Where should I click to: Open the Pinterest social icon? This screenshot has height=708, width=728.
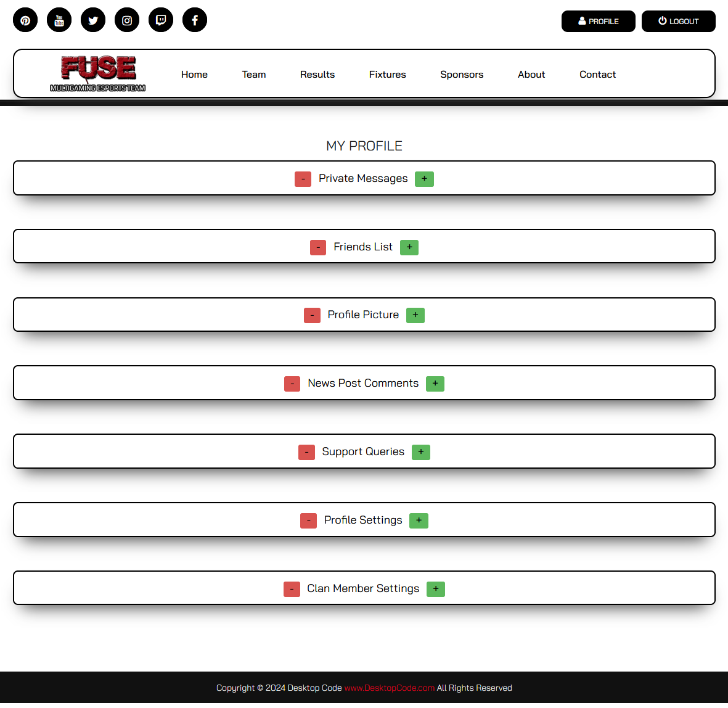point(25,20)
